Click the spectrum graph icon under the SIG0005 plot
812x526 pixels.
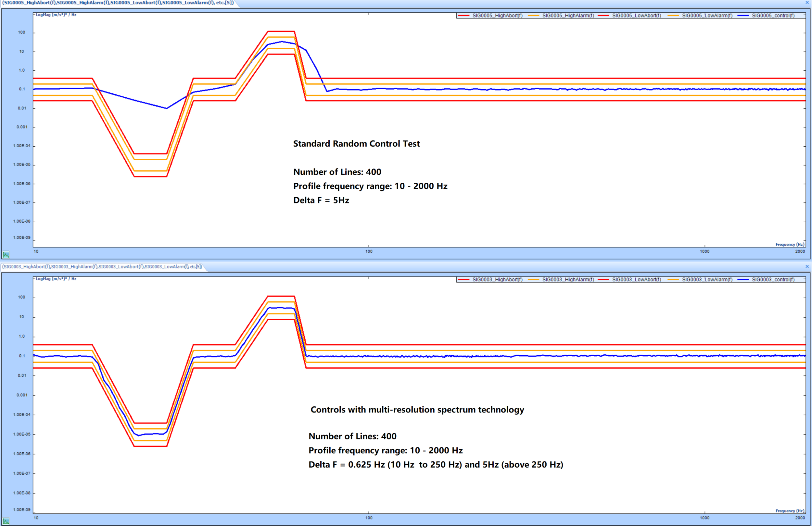pos(6,254)
